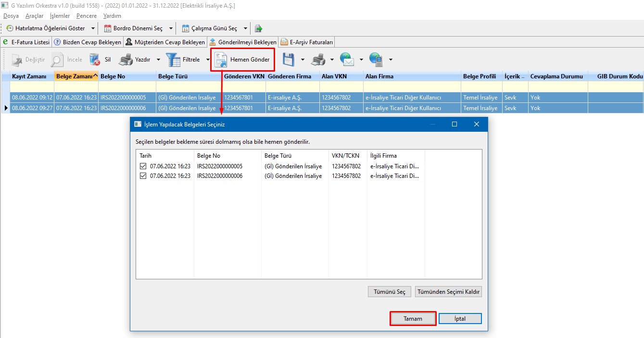Click the Tümünü Seç button

[390, 292]
